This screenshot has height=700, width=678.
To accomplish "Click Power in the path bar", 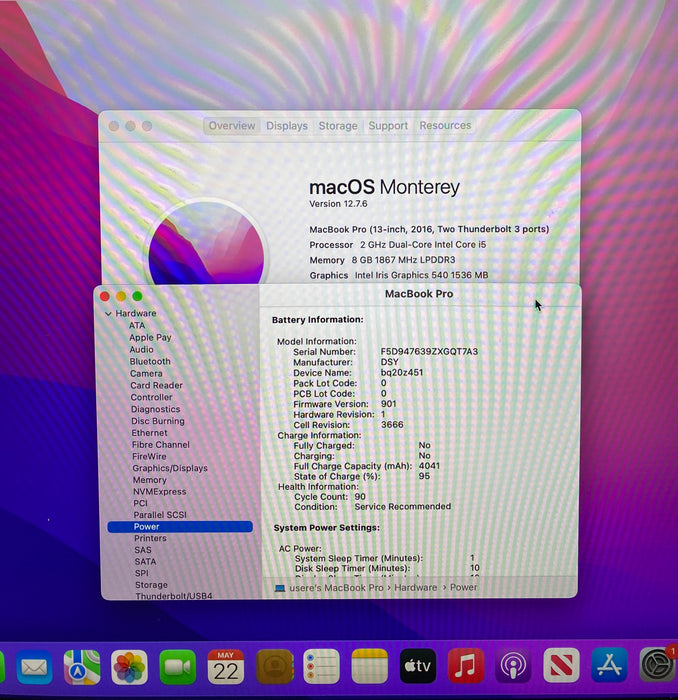I will click(x=463, y=587).
